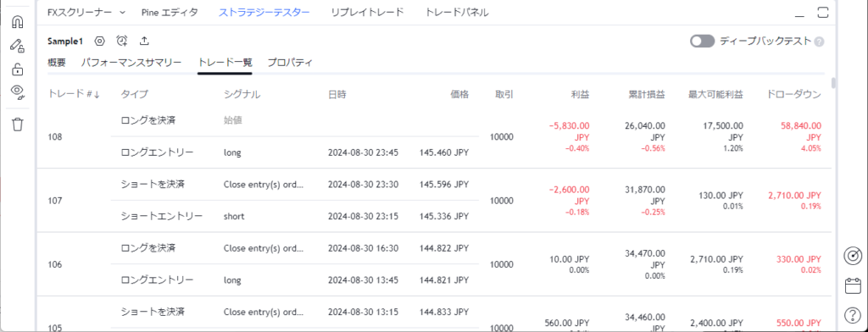Enable the ディープバックテスト toggle switch

tap(703, 41)
